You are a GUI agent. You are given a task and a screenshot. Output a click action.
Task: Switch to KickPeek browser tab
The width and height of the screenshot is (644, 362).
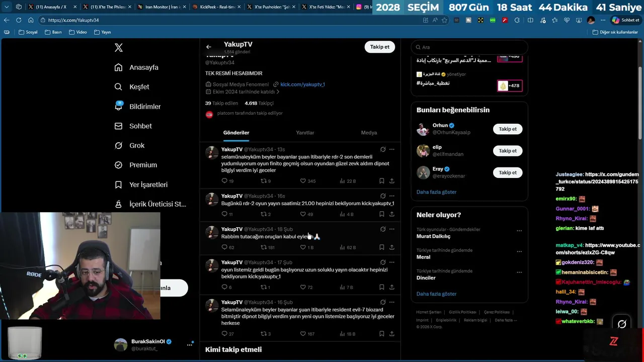[x=216, y=7]
